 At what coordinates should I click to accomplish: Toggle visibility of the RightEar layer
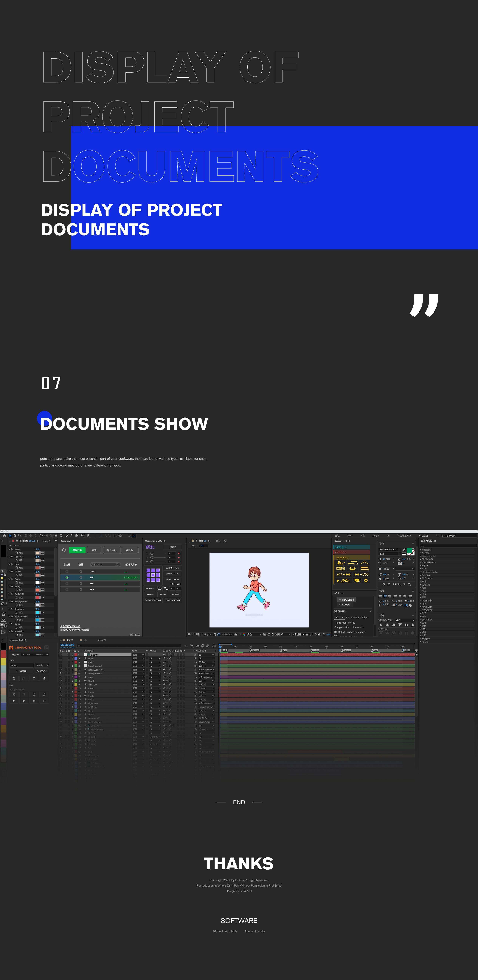tap(60, 684)
